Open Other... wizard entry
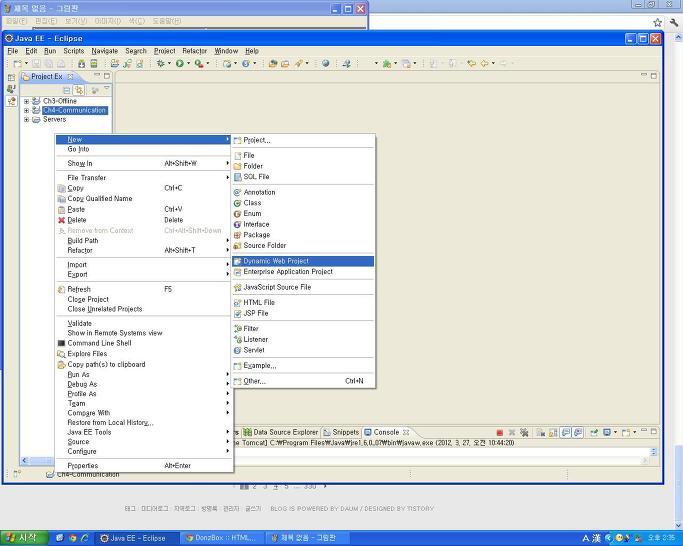The height and width of the screenshot is (546, 683). pyautogui.click(x=303, y=381)
